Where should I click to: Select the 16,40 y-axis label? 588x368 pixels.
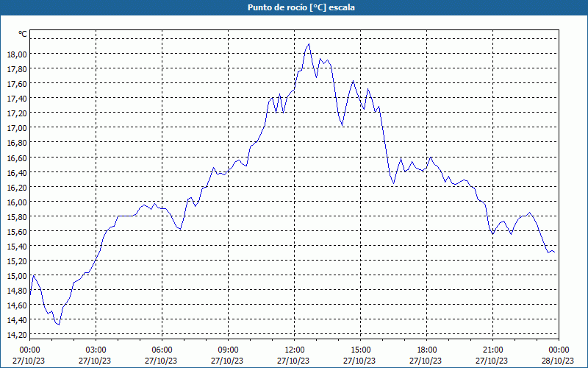point(17,172)
